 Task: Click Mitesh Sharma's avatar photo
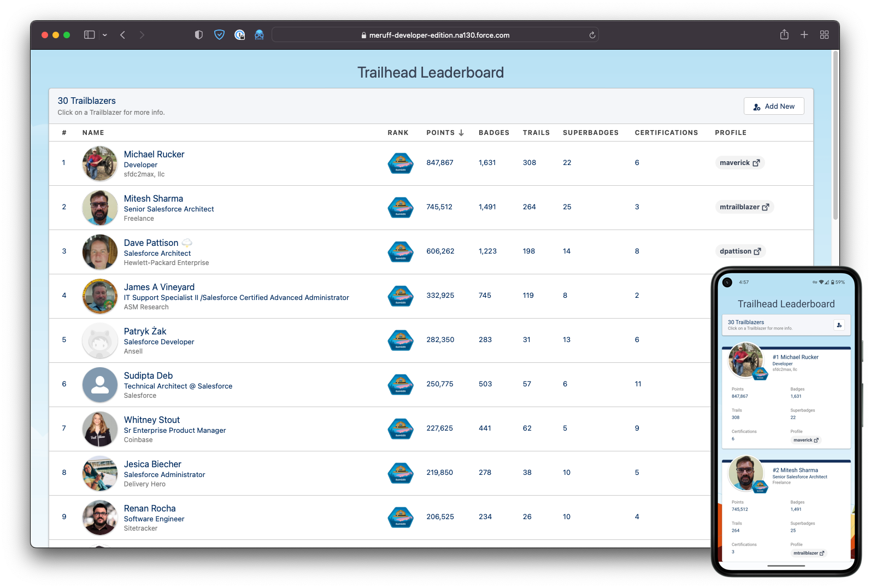(100, 208)
